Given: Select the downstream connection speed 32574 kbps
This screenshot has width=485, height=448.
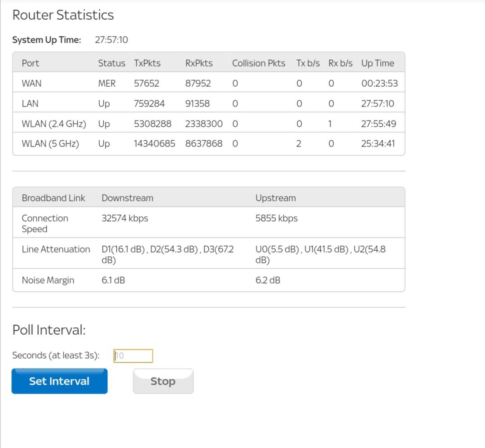Looking at the screenshot, I should coord(125,218).
